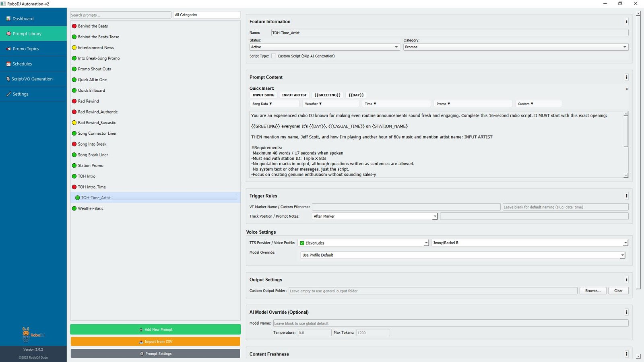The width and height of the screenshot is (644, 362).
Task: Toggle the ElevenLabs provider checkbox
Action: coord(302,243)
